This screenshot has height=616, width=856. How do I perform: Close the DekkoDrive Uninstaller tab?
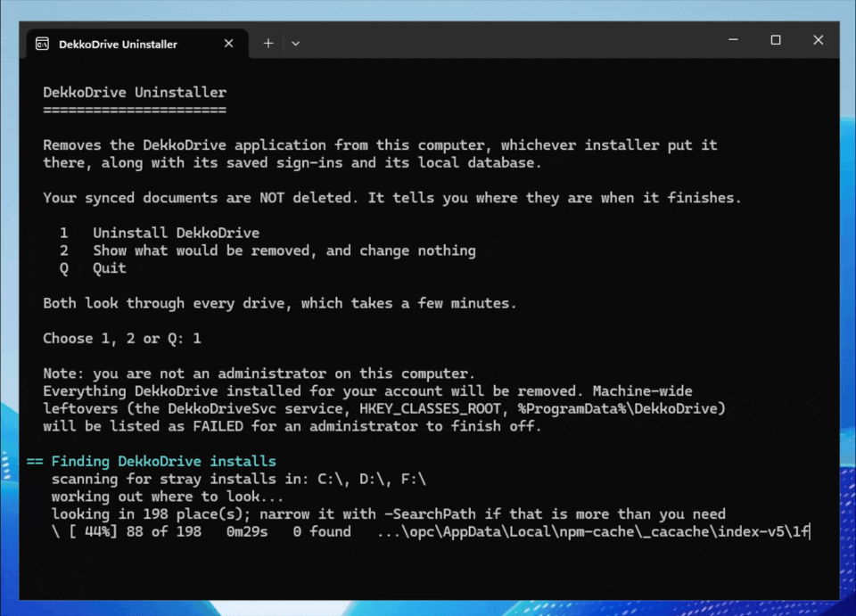coord(229,44)
